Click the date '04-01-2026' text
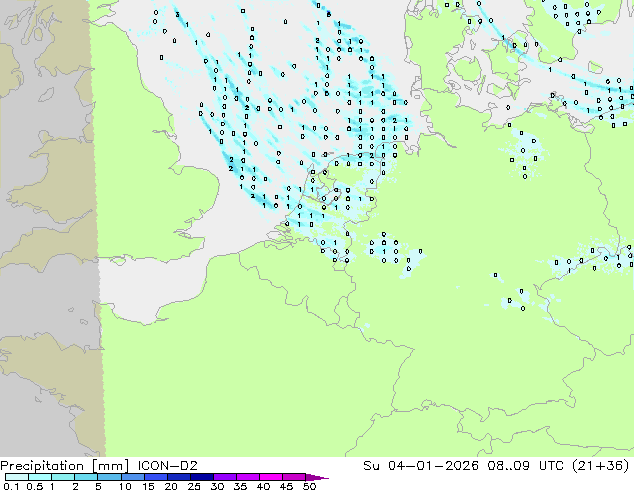Screen dimensions: 634x490 pyautogui.click(x=433, y=466)
